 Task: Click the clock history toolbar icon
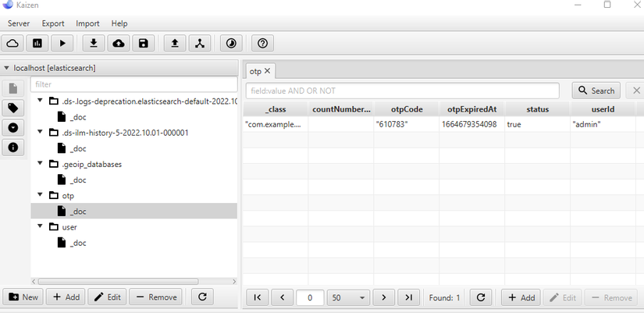coord(231,43)
